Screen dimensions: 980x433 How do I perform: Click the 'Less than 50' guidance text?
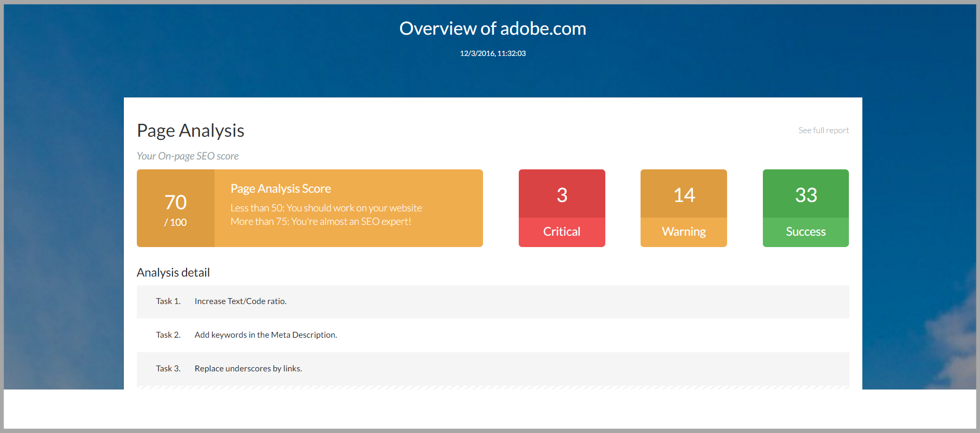click(x=326, y=208)
